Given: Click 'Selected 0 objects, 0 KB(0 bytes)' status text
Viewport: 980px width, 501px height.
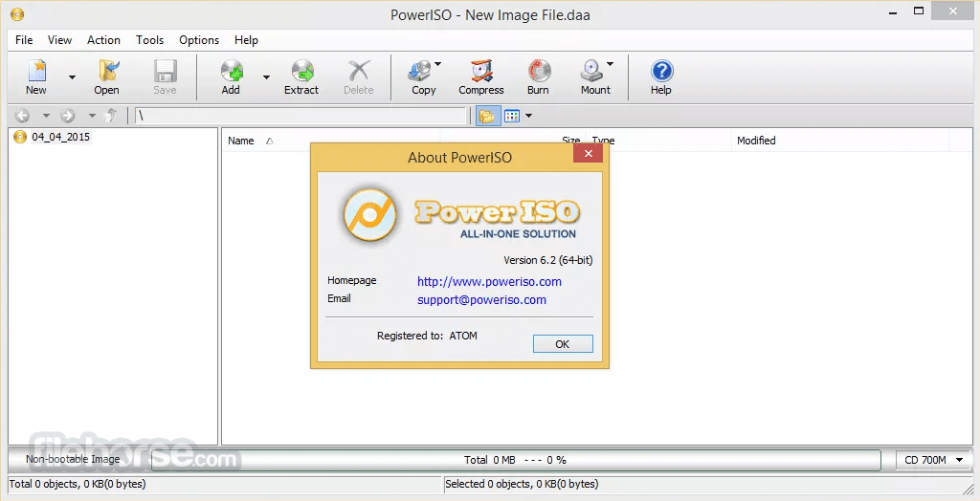Looking at the screenshot, I should pos(522,484).
